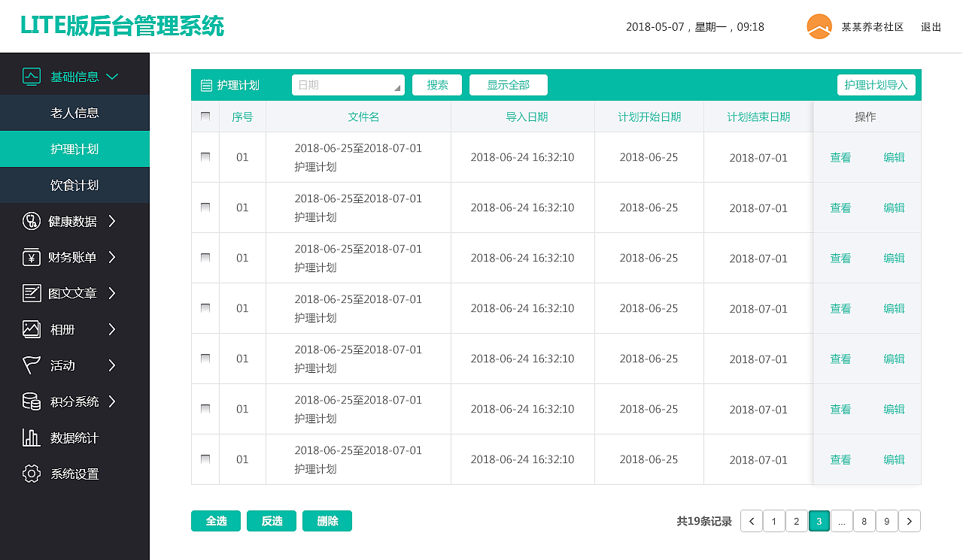Check the last row's checkbox
The height and width of the screenshot is (560, 963).
click(205, 459)
